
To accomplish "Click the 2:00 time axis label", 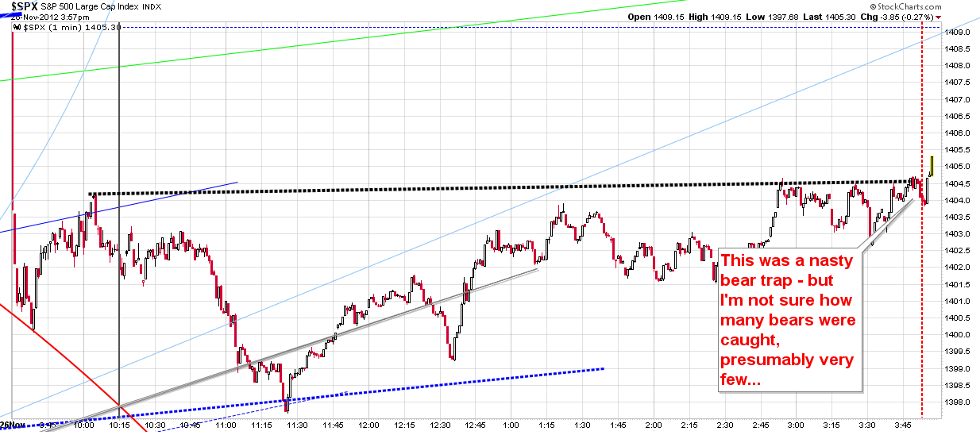I will point(654,425).
